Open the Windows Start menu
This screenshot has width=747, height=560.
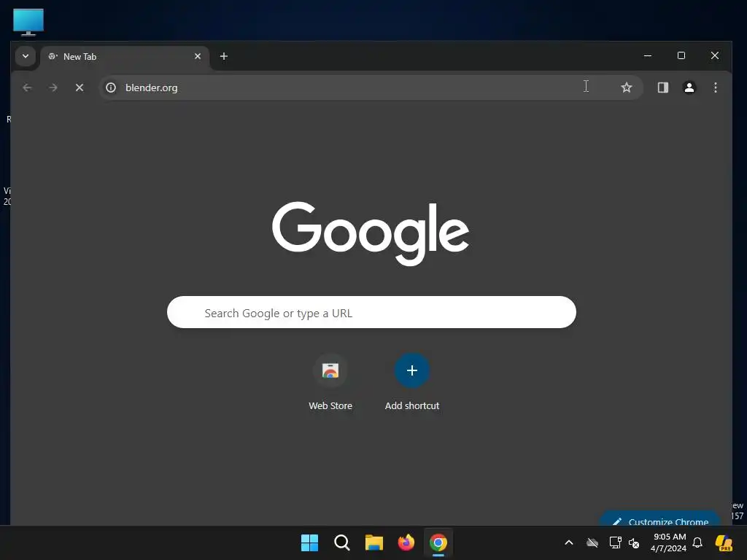click(x=309, y=542)
